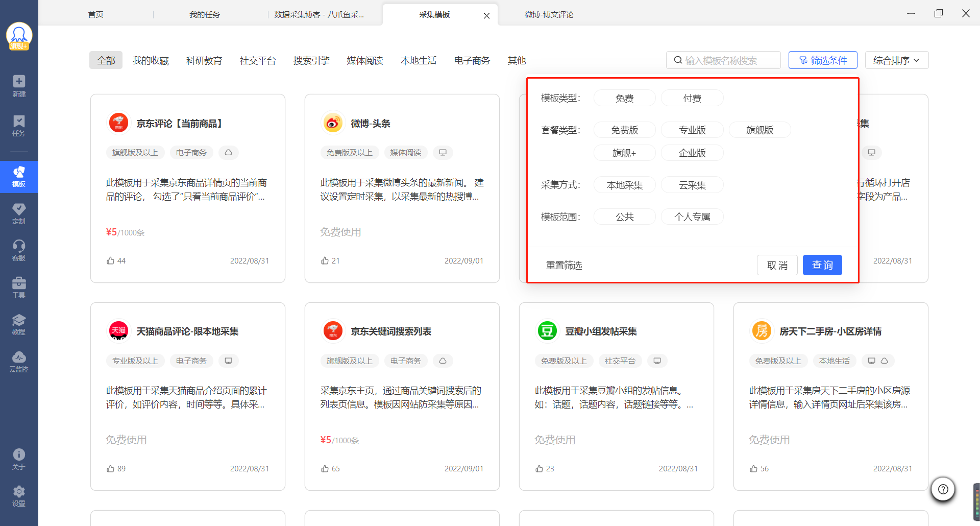The width and height of the screenshot is (980, 526).
Task: Switch to the 微博-博文评论 tab
Action: (x=549, y=15)
